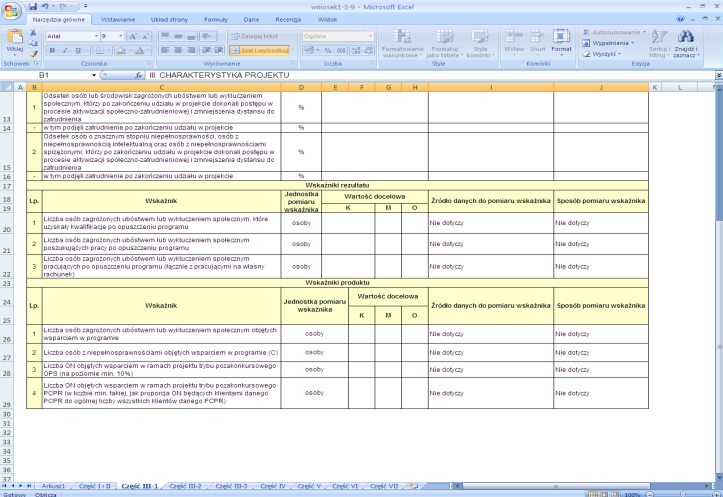The image size is (723, 497).
Task: Toggle Italic formatting
Action: [65, 50]
